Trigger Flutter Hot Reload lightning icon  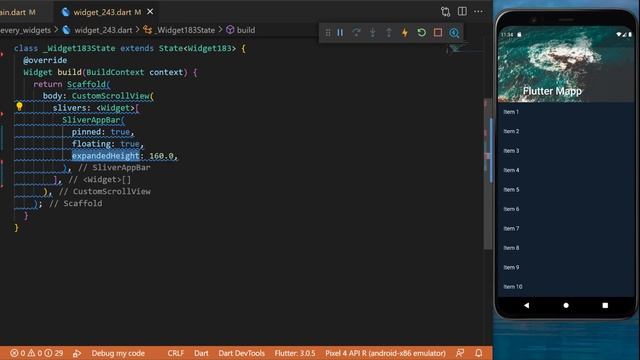405,33
